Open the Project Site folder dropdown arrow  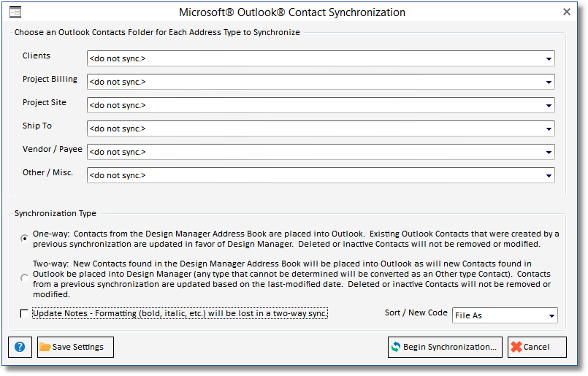click(x=549, y=106)
